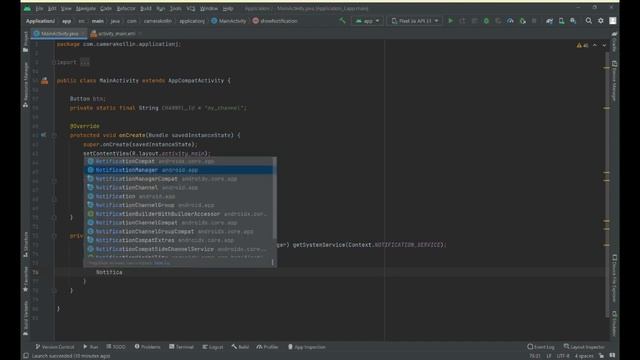
Task: Click the Apply Code Changes icon
Action: click(474, 20)
